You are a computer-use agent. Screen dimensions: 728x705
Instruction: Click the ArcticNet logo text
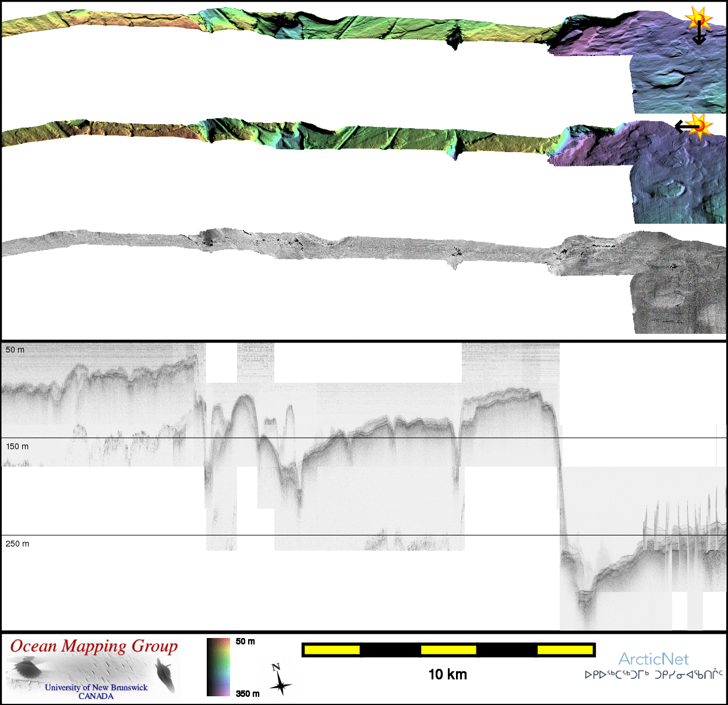[x=653, y=659]
